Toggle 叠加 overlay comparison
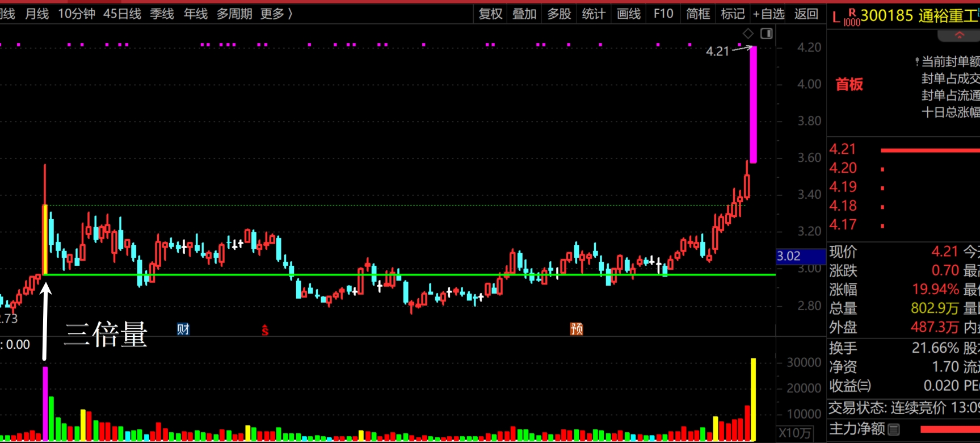 (524, 14)
